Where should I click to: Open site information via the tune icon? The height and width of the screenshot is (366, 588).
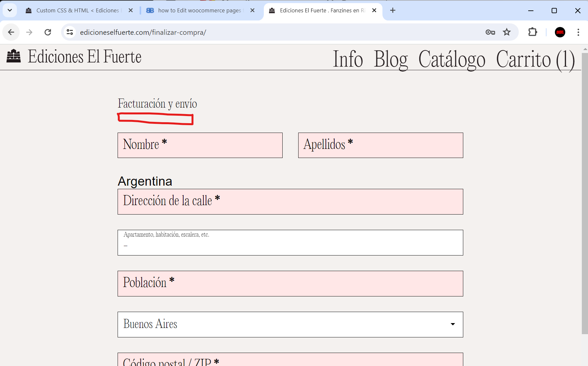coord(70,32)
